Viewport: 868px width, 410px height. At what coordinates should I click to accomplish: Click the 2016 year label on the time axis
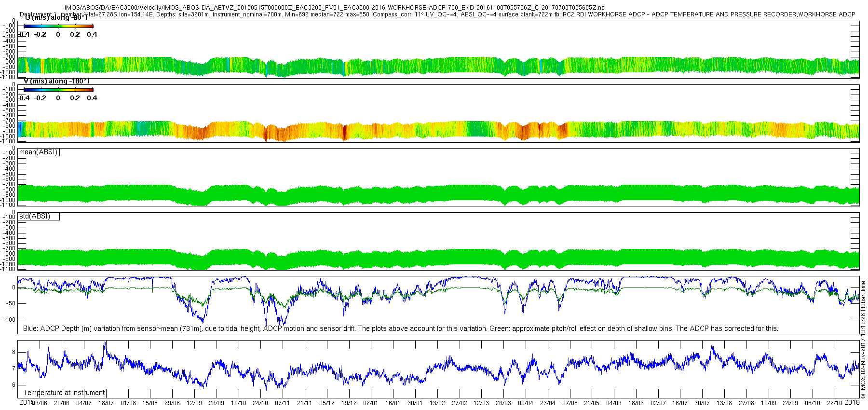[852, 402]
